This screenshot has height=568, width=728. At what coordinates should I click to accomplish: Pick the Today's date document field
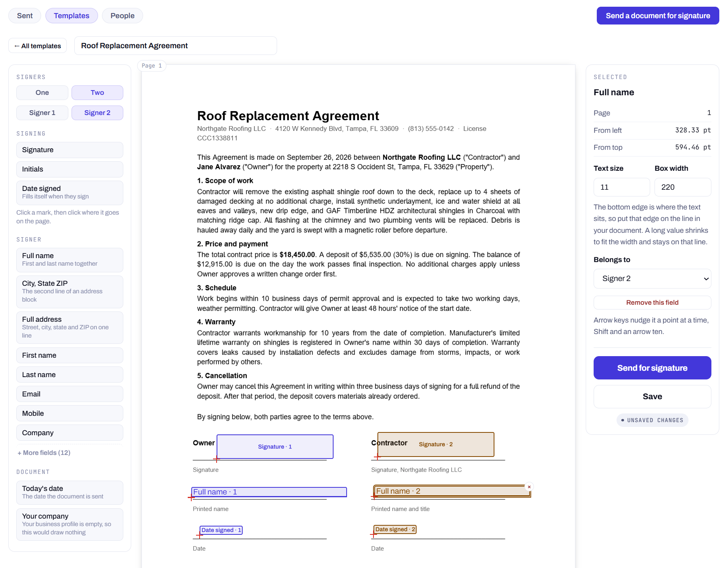coord(70,493)
